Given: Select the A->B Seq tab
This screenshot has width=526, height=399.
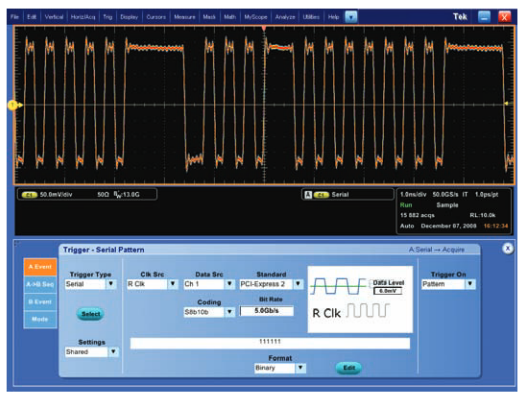Looking at the screenshot, I should [40, 284].
